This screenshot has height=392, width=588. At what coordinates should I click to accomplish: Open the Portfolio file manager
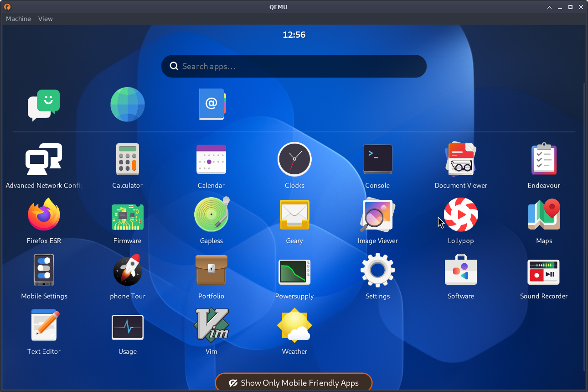click(211, 270)
